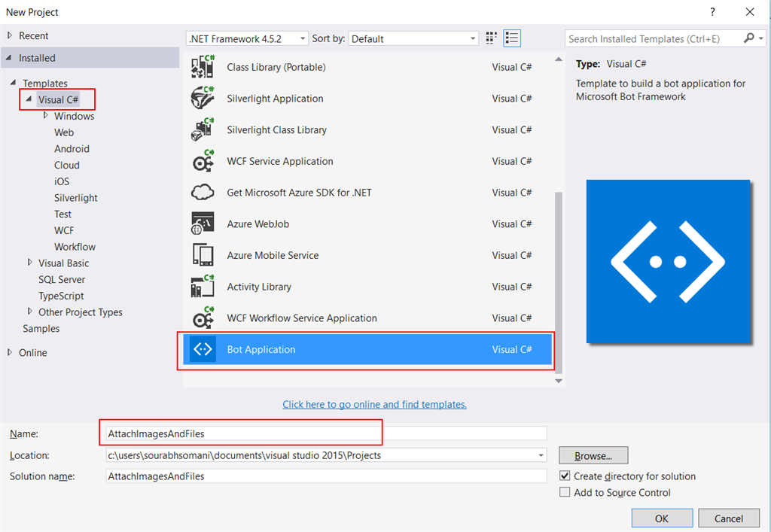Select the Class Library (Portable) template icon

pyautogui.click(x=203, y=67)
